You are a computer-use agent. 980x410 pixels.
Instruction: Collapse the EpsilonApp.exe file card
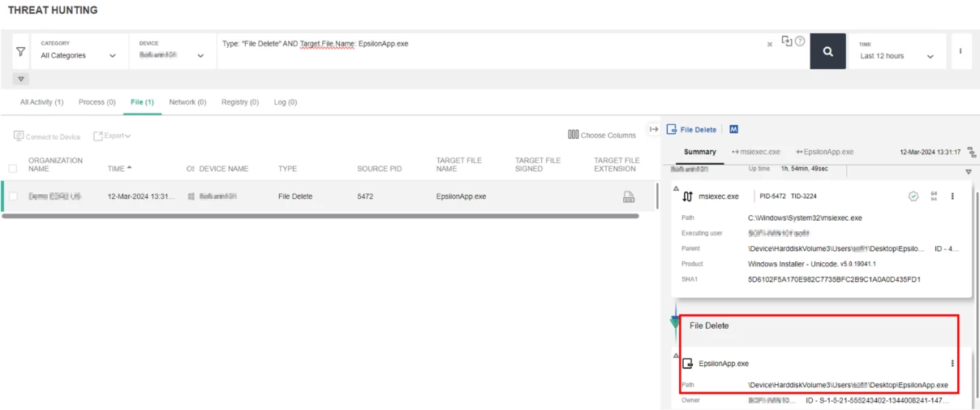pos(677,356)
